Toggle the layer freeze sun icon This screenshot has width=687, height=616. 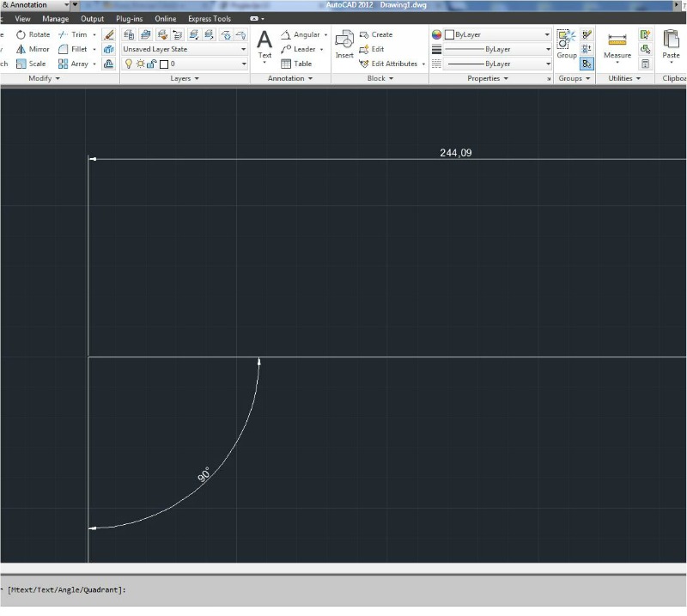(139, 64)
